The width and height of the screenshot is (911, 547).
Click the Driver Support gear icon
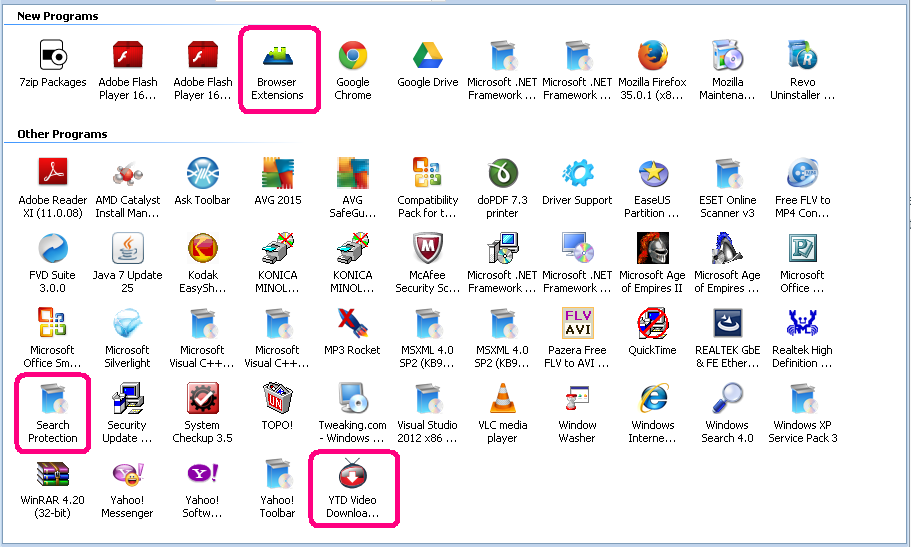click(578, 173)
